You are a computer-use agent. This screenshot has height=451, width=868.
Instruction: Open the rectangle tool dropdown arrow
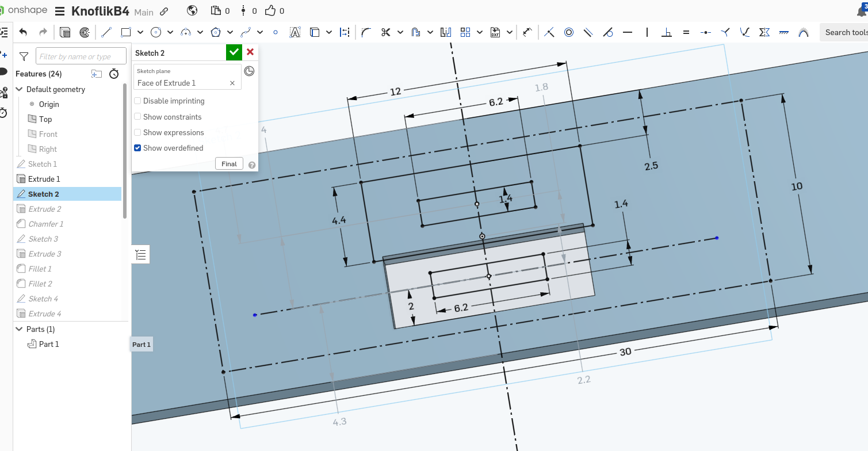point(140,32)
